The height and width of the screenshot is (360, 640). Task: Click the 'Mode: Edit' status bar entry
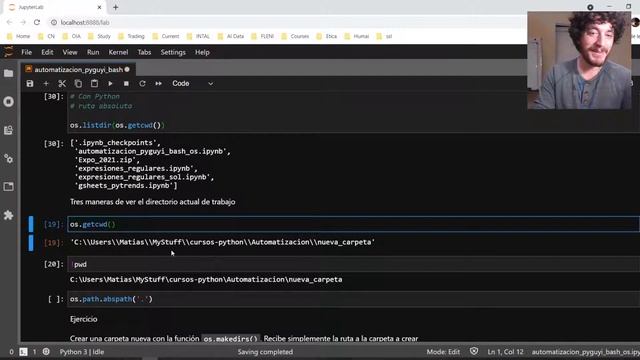pos(443,352)
